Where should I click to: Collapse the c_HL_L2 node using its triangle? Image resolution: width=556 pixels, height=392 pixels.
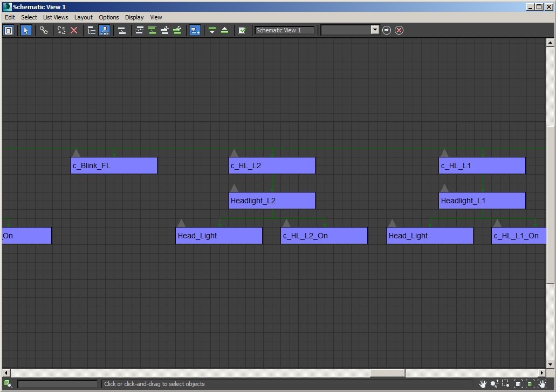tap(234, 153)
